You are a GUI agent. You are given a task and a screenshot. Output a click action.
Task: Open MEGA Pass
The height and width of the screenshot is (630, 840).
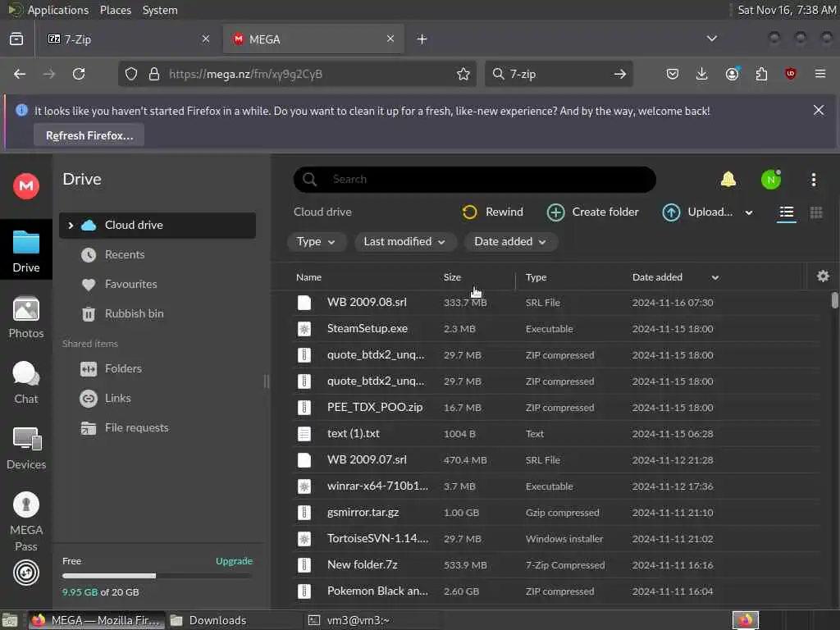(25, 521)
